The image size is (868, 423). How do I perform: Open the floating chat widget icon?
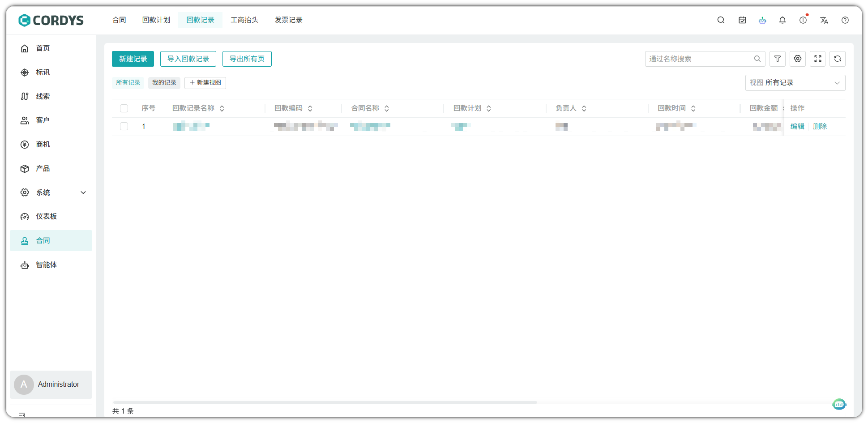point(839,404)
